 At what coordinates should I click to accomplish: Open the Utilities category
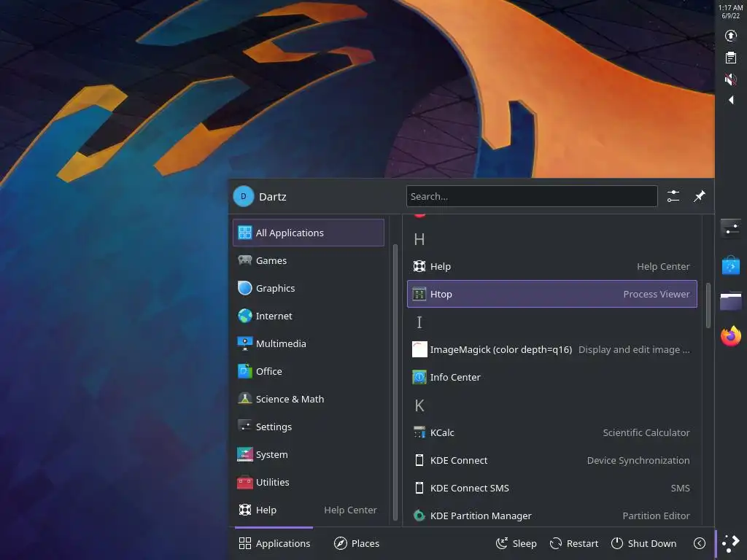click(x=309, y=482)
